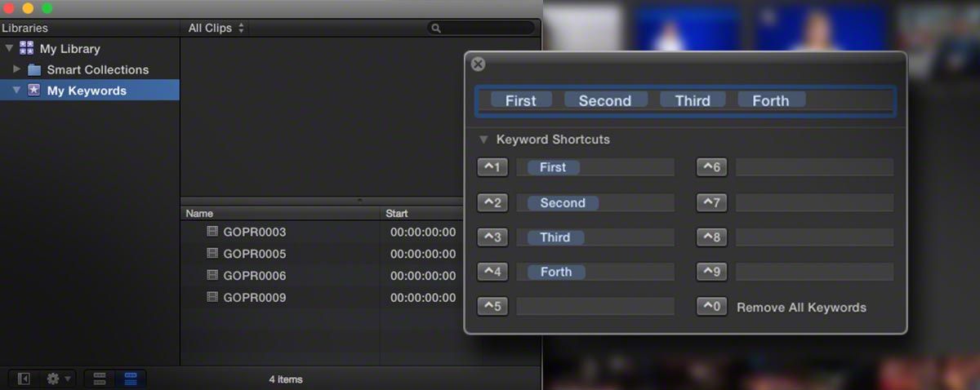Click the ^7 shortcut button
This screenshot has height=390, width=980.
[711, 202]
